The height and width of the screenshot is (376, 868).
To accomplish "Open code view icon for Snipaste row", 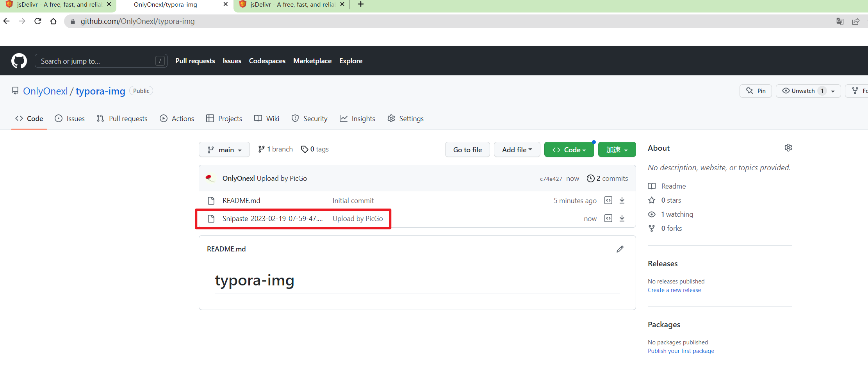I will [608, 218].
